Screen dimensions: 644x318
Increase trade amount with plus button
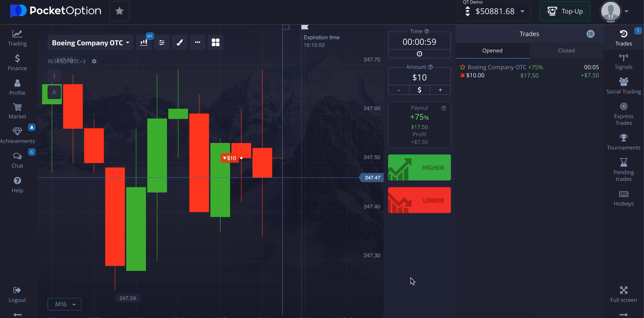coord(440,90)
